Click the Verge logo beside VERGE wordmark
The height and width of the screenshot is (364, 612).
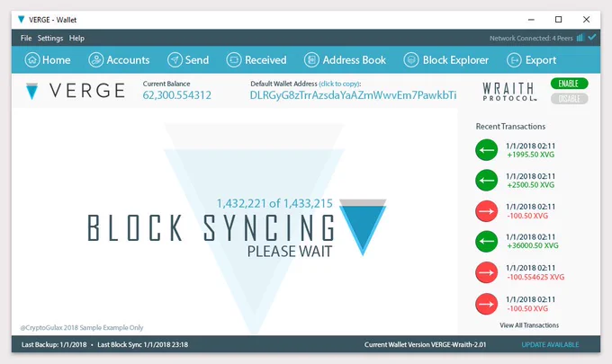click(x=31, y=91)
